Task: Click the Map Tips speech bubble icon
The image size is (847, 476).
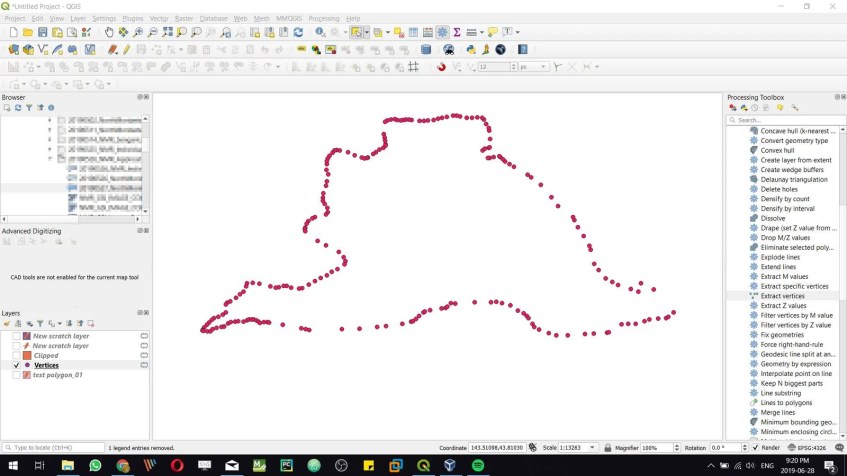Action: (492, 32)
